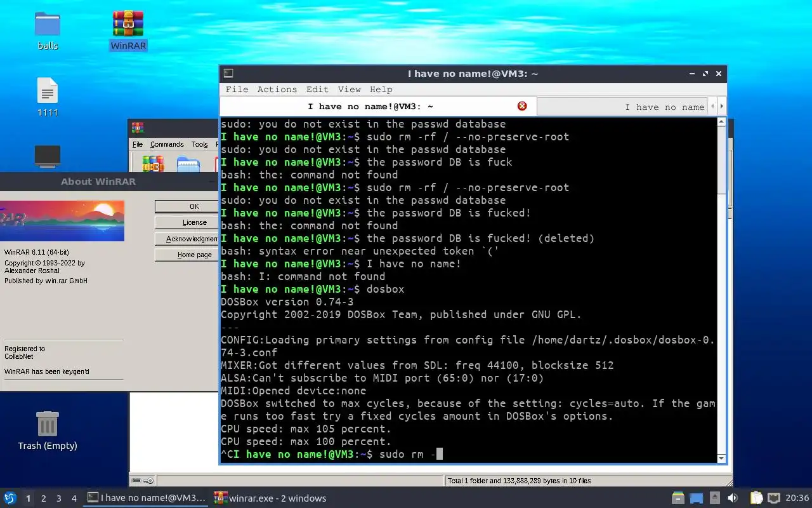The image size is (812, 508).
Task: Switch to workspace 3 on the pager
Action: point(58,498)
